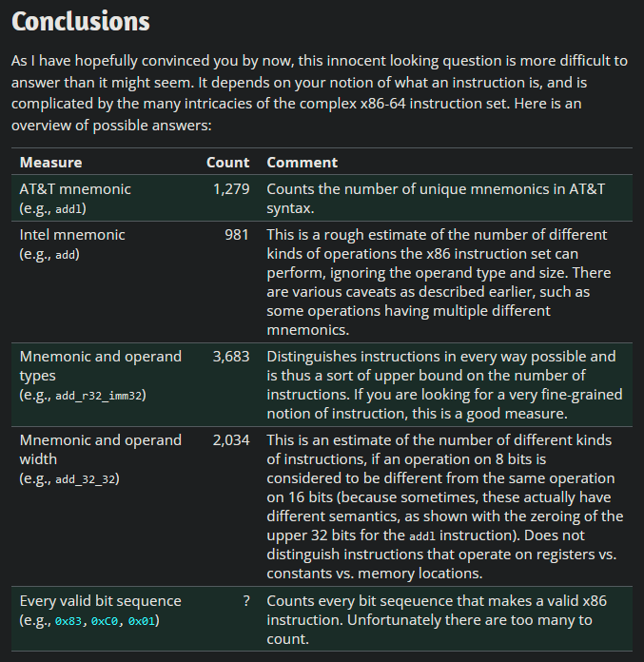The image size is (644, 662).
Task: Select the Intel mnemonic row label
Action: click(x=72, y=234)
